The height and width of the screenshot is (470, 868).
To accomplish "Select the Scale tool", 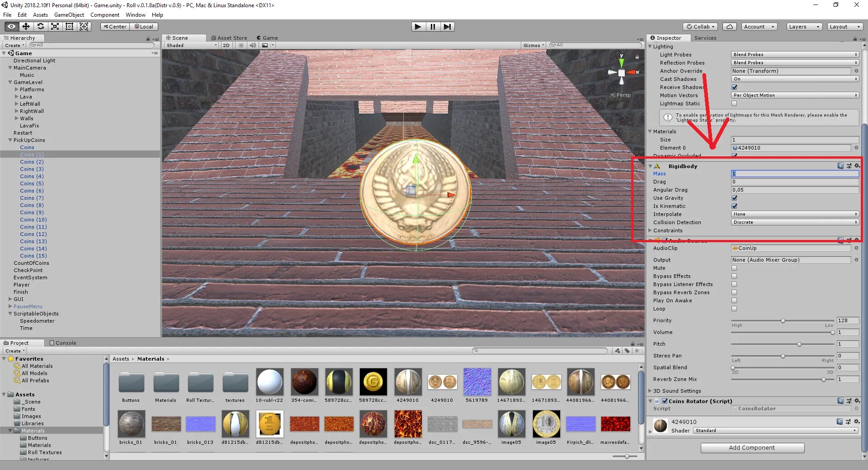I will click(x=55, y=27).
